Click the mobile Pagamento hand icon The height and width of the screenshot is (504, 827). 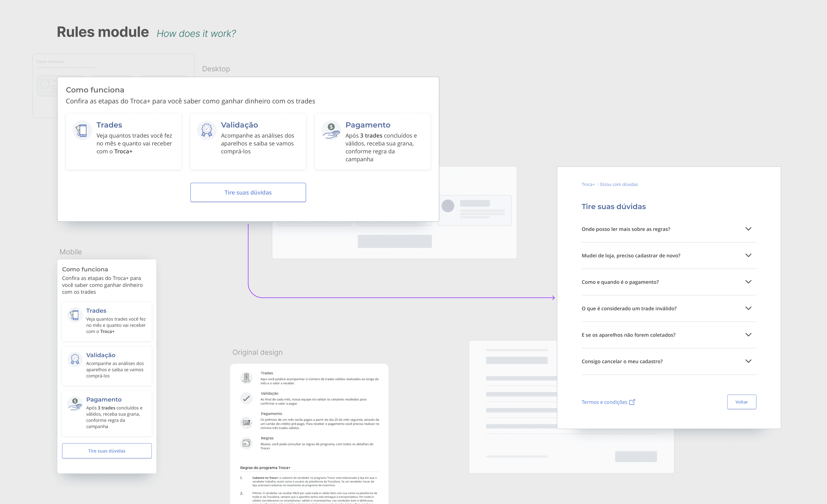click(x=75, y=404)
